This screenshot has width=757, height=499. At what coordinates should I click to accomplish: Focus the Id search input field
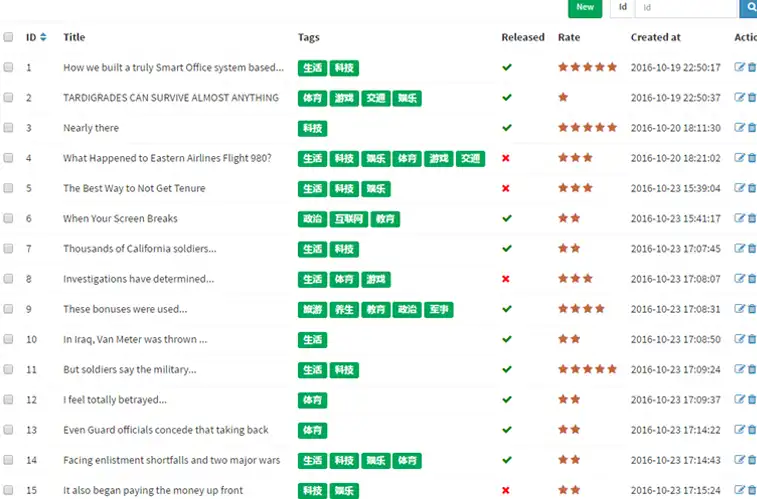coord(686,7)
